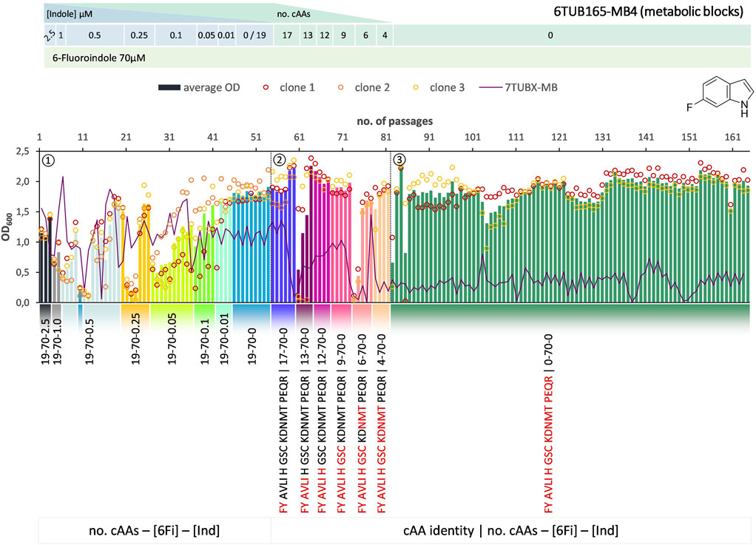This screenshot has height=545, width=756.
Task: Select the cAAs count cell 4
Action: coord(385,35)
